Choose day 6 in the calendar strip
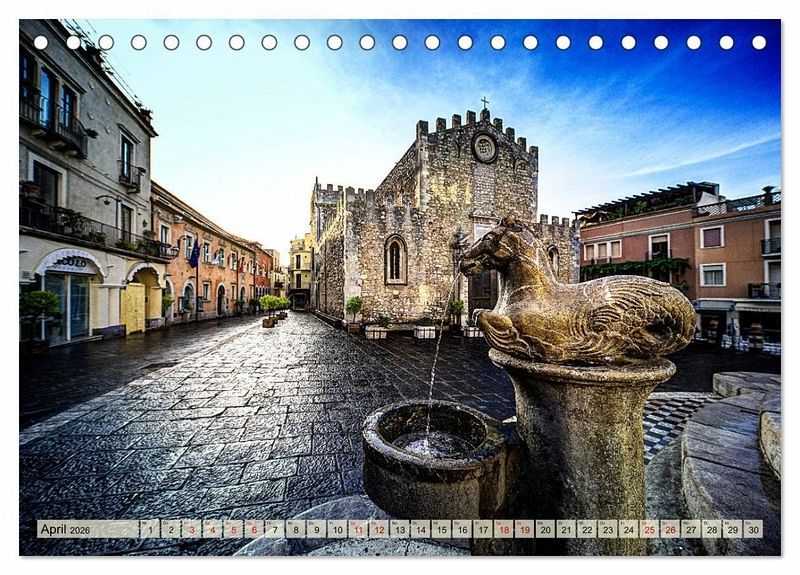 [254, 529]
